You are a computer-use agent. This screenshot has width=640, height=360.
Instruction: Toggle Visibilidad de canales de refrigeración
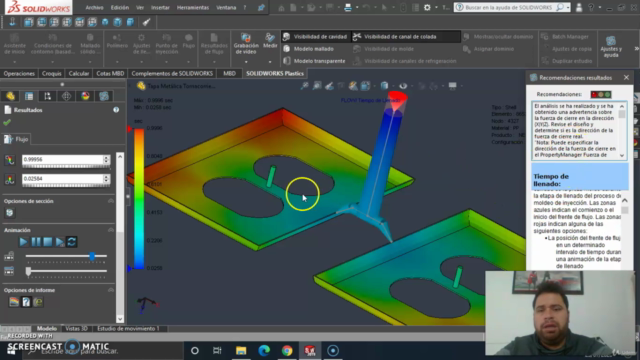pos(404,61)
